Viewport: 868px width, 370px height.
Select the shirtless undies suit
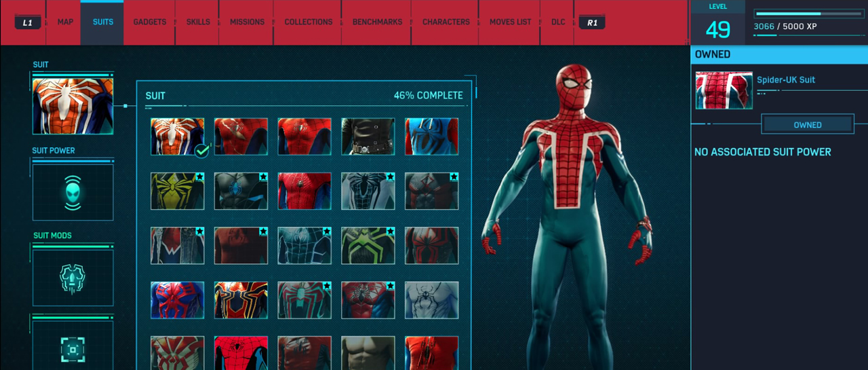[368, 353]
